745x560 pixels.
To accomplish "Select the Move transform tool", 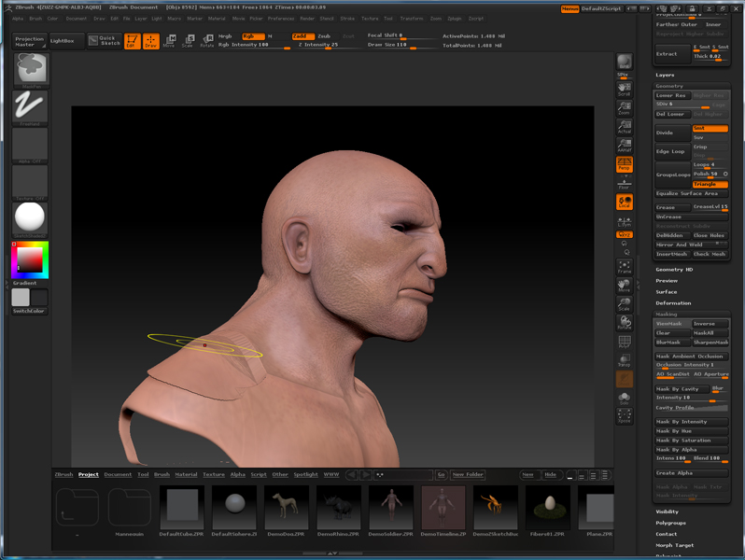I will pyautogui.click(x=169, y=40).
